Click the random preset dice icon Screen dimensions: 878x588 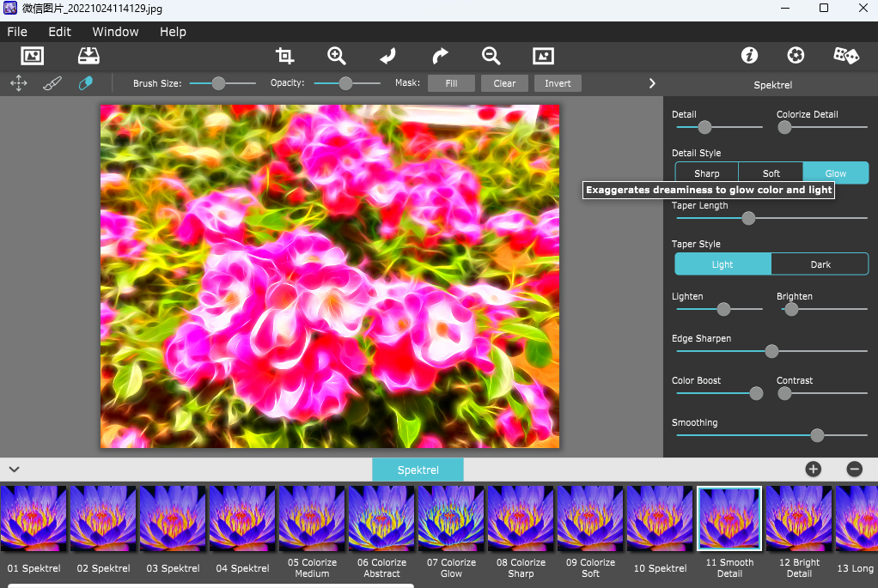(x=845, y=56)
